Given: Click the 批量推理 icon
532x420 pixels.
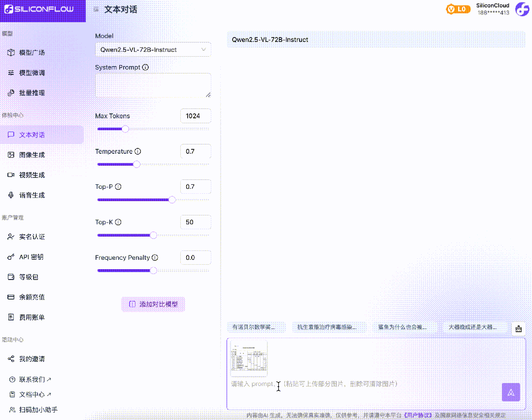Looking at the screenshot, I should pos(11,93).
